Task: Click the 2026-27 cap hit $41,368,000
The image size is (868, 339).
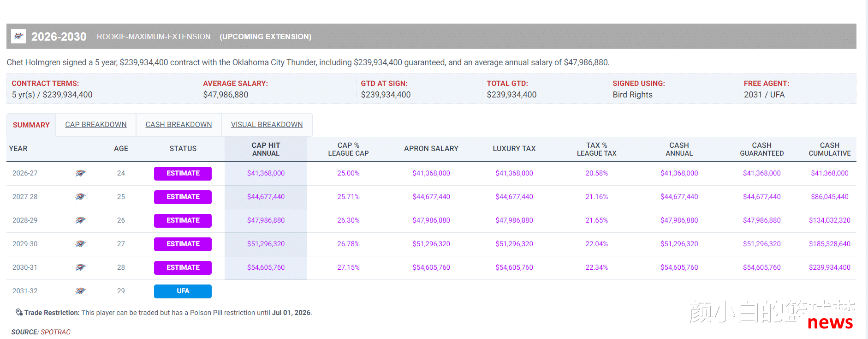Action: pyautogui.click(x=266, y=173)
